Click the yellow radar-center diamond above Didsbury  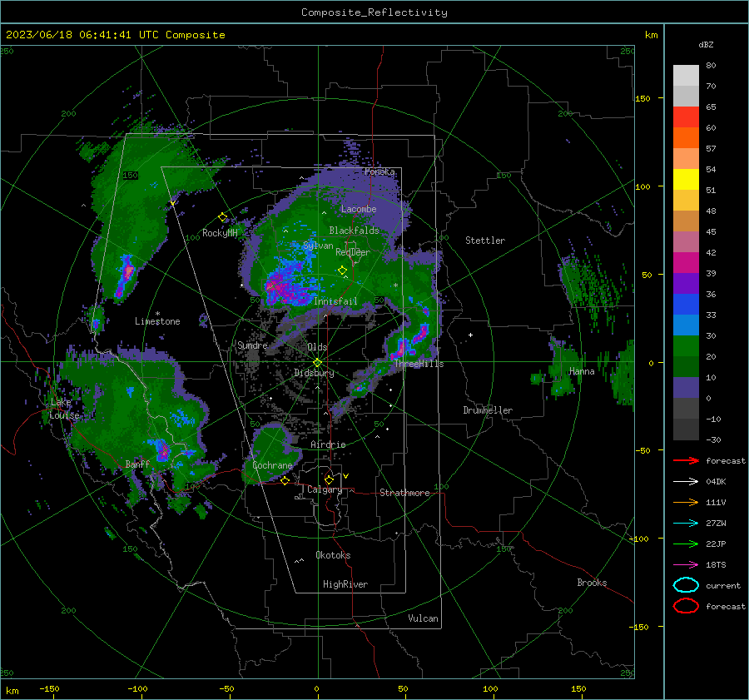pos(317,363)
